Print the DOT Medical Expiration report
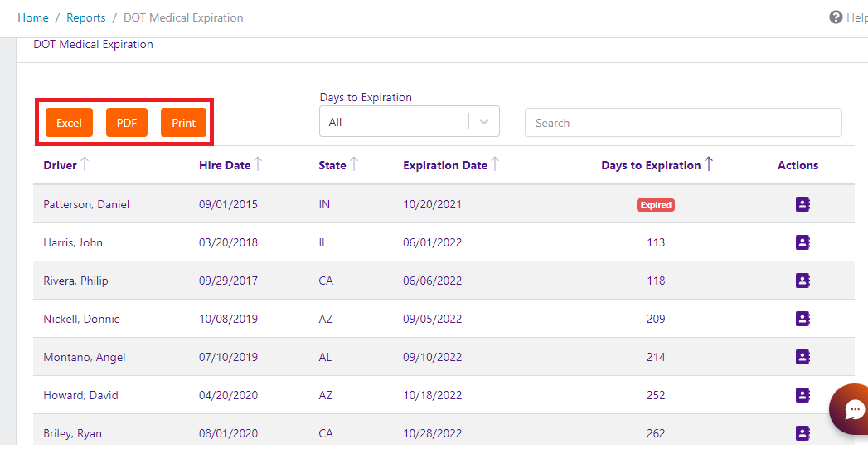Image resolution: width=868 pixels, height=449 pixels. 183,123
